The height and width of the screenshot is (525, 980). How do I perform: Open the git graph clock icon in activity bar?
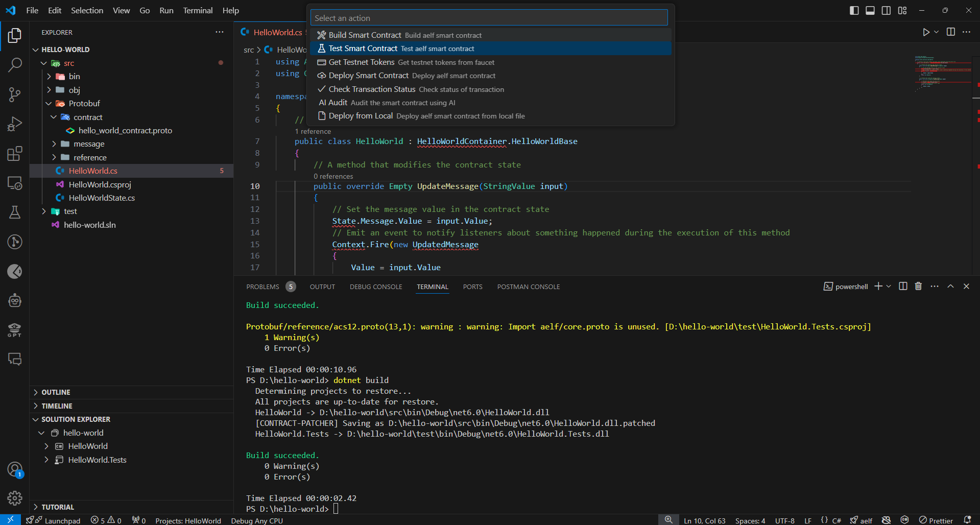point(15,242)
